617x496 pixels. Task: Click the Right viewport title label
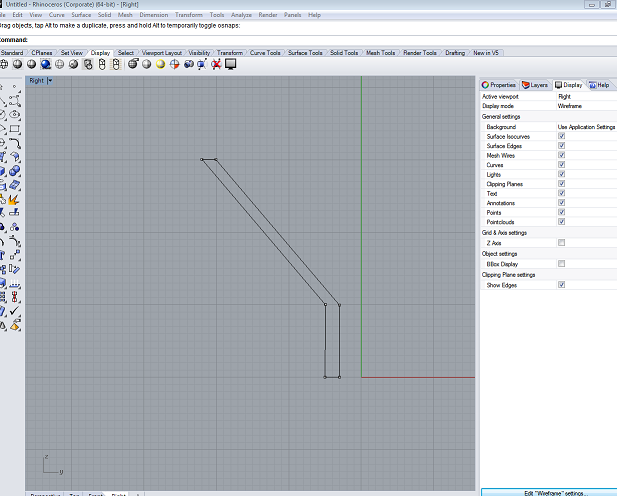36,81
